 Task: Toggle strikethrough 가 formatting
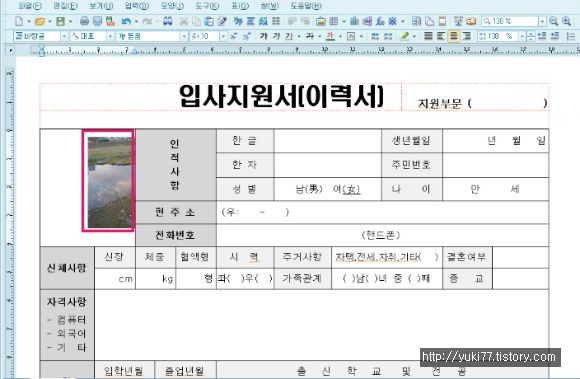[x=310, y=36]
